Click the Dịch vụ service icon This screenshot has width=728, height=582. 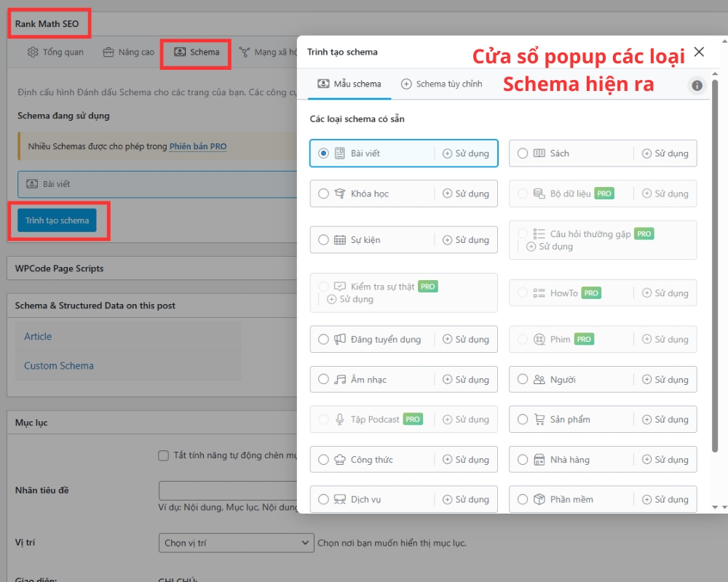[x=340, y=499]
